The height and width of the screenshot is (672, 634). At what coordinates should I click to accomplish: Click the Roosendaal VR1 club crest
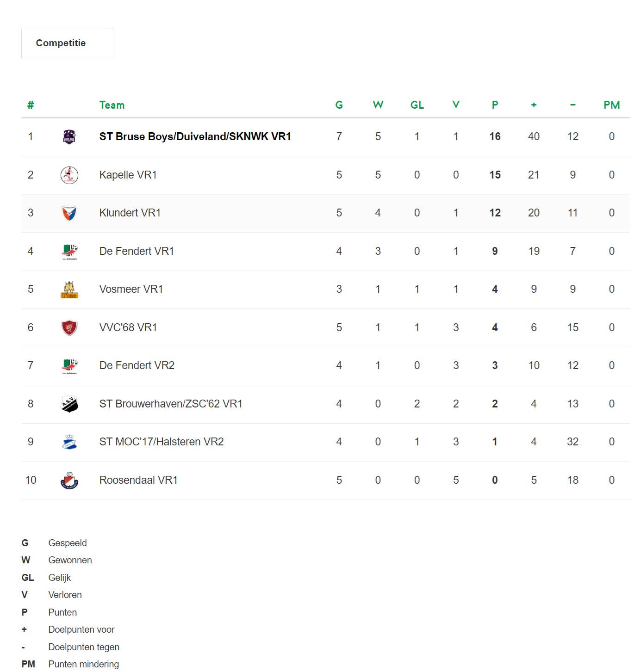click(69, 481)
